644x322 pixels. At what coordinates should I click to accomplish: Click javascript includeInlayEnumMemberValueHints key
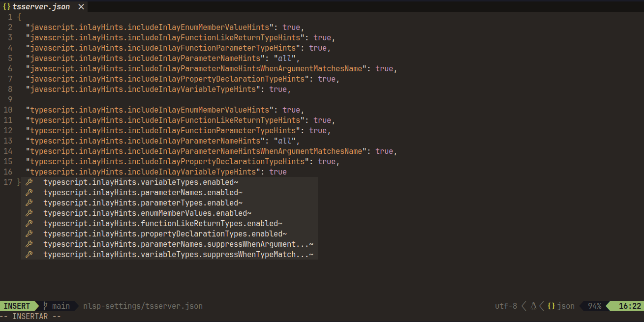tap(150, 28)
